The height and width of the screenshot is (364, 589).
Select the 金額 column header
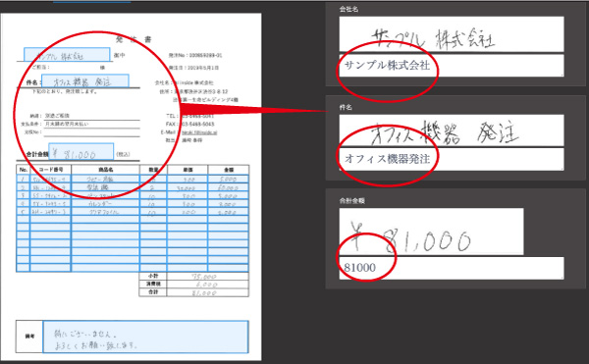point(229,170)
